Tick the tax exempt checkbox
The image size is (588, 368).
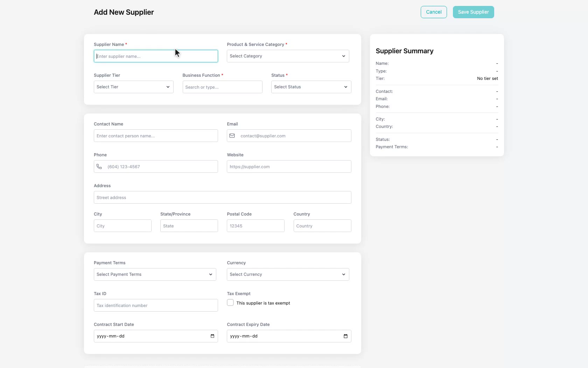230,303
